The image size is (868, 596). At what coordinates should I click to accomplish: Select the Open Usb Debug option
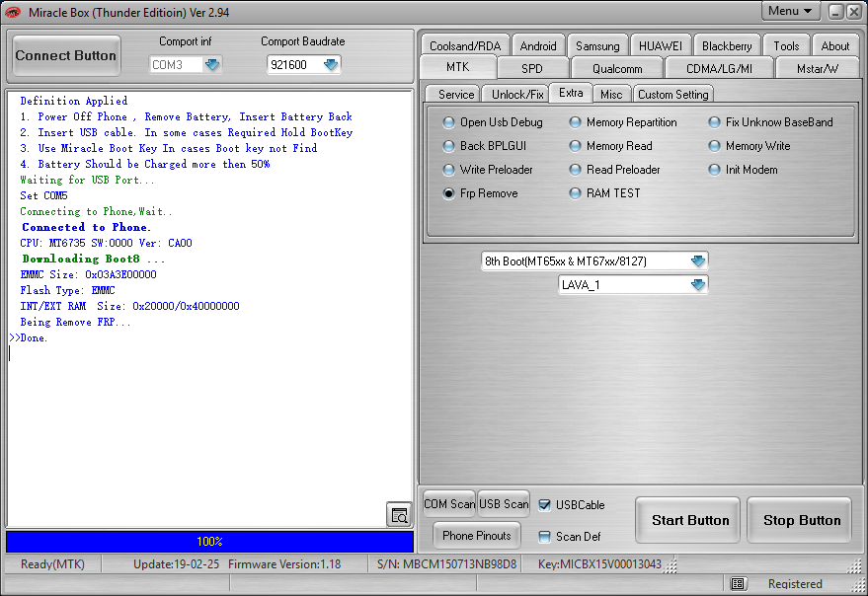pyautogui.click(x=493, y=122)
